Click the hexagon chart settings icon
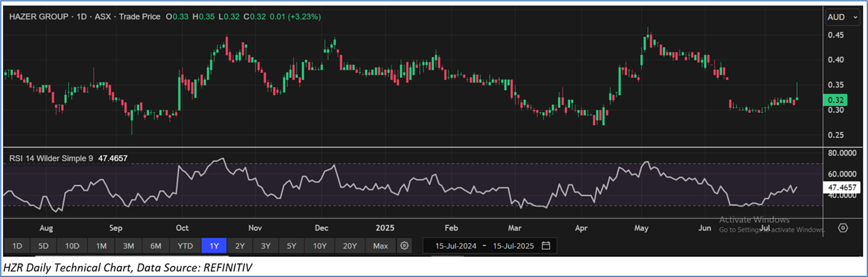This screenshot has width=868, height=277. pos(842,228)
